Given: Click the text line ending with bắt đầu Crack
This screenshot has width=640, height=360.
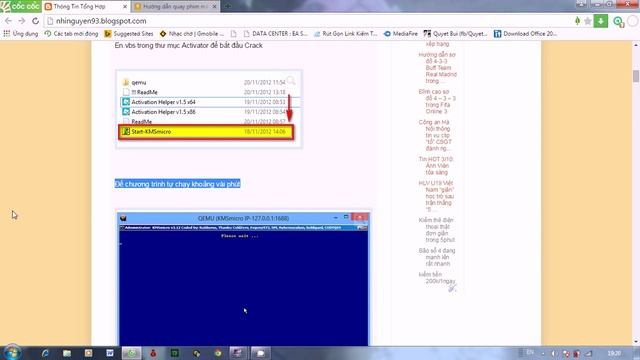Looking at the screenshot, I should (188, 45).
